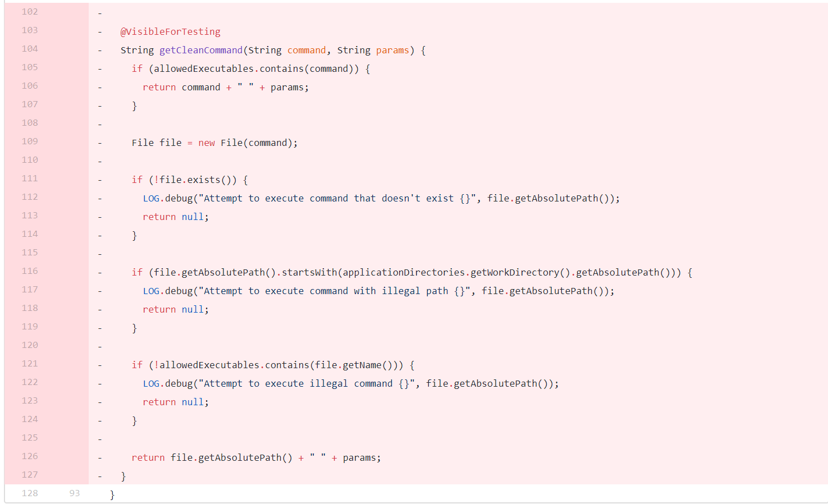Click the getCleanCommand method name
The image size is (828, 504).
201,51
